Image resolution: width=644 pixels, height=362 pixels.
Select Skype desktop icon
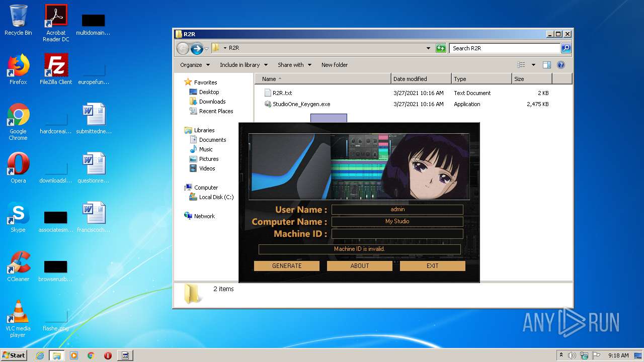point(18,217)
